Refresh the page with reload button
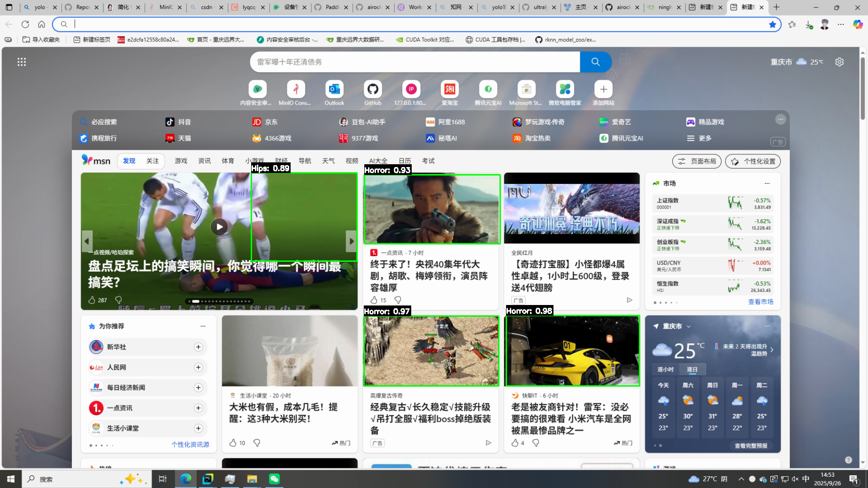Screen dimensions: 868x488 (25, 24)
